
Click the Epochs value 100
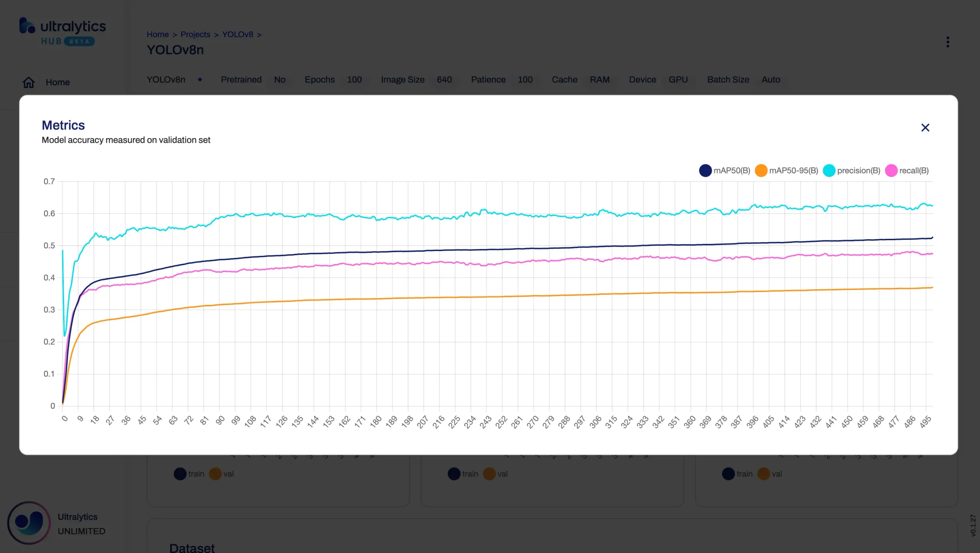(354, 80)
